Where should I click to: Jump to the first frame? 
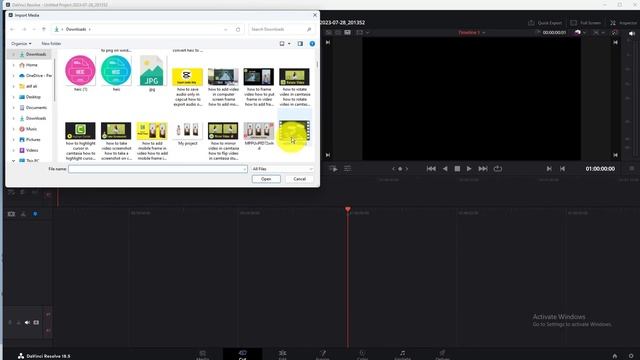(x=431, y=169)
